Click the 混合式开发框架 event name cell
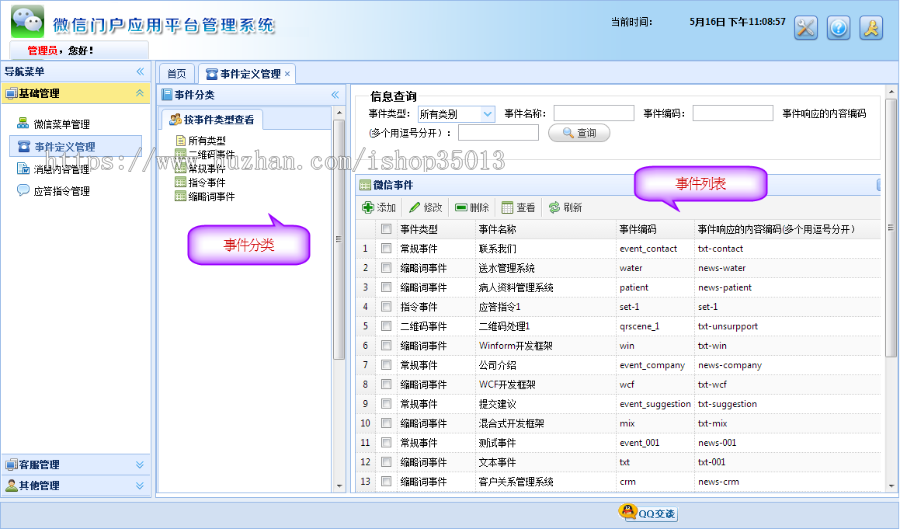 [x=511, y=423]
